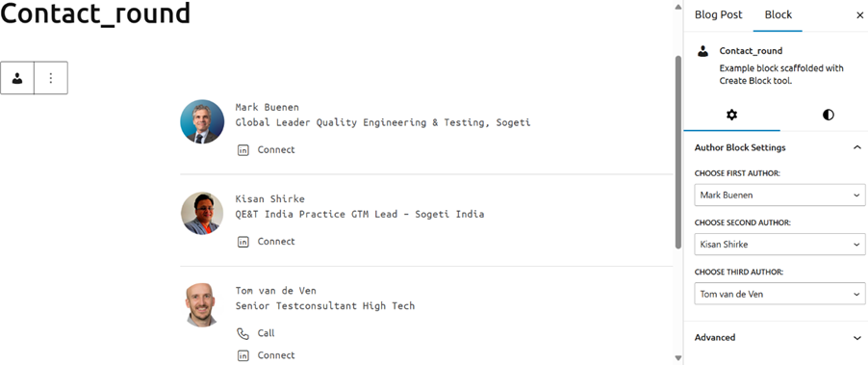Click LinkedIn icon beside Mark Buenen
Viewport: 868px width, 365px height.
[x=243, y=150]
